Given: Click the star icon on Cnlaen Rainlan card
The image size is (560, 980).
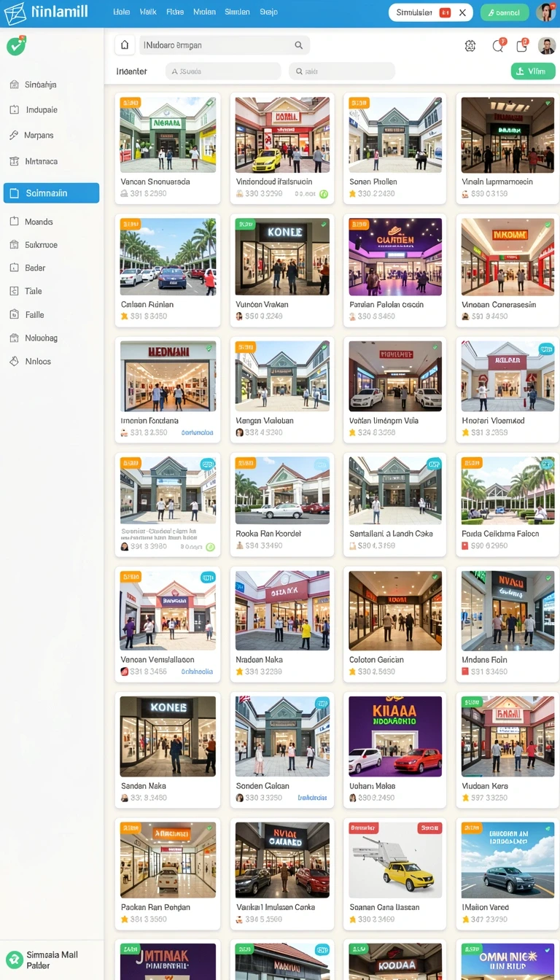Looking at the screenshot, I should tap(125, 316).
